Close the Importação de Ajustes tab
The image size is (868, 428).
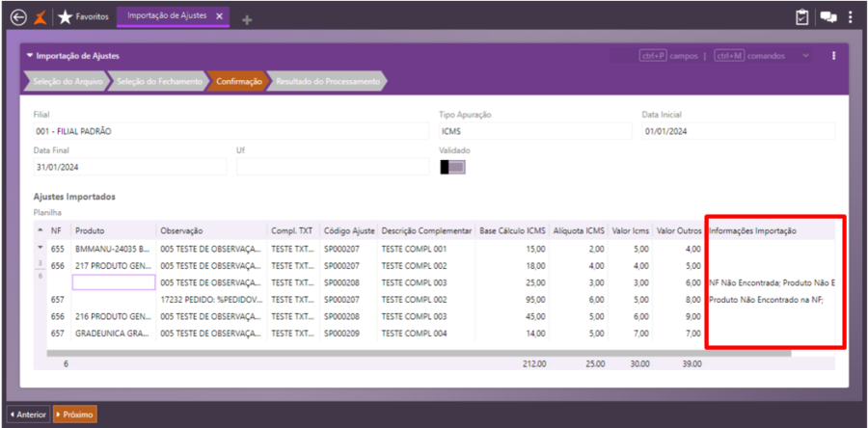[220, 16]
